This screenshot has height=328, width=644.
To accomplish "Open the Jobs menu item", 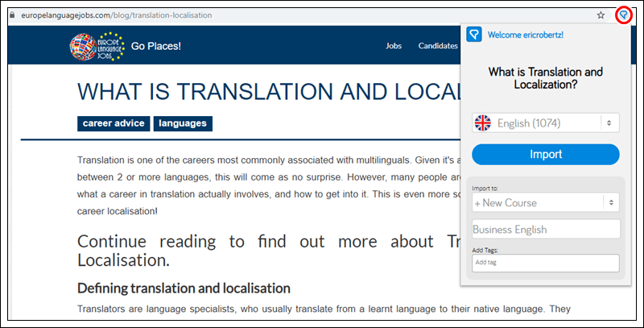I will click(x=394, y=46).
